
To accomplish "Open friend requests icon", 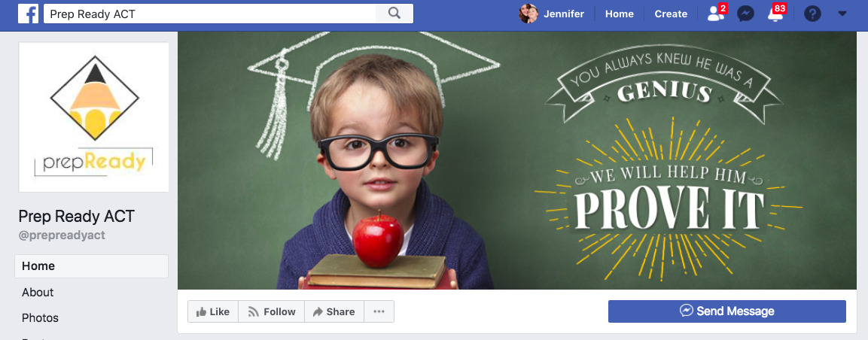I will pos(716,14).
